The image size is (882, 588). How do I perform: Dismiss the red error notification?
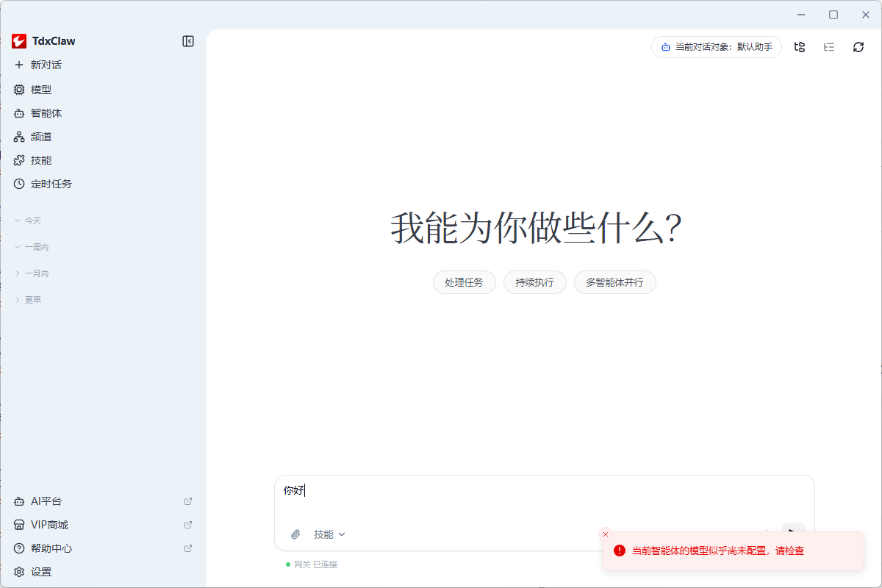[606, 534]
